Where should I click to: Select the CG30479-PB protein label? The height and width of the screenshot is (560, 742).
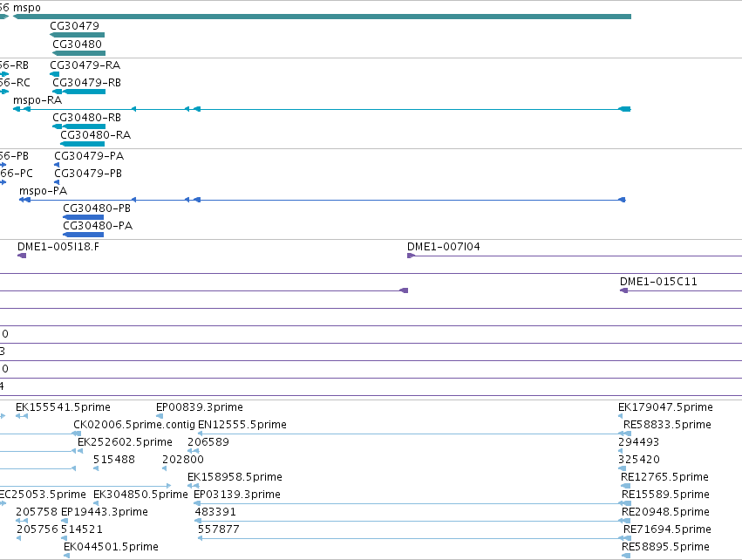click(x=88, y=174)
